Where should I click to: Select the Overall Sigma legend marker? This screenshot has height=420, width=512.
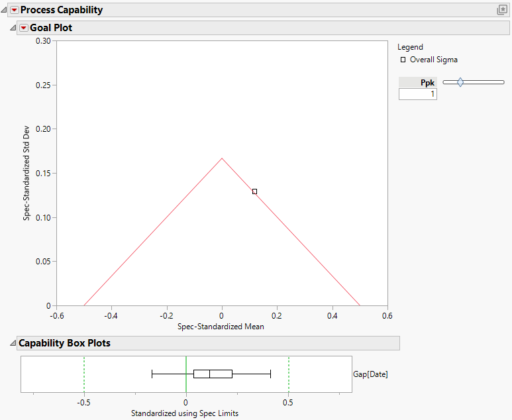tap(403, 60)
